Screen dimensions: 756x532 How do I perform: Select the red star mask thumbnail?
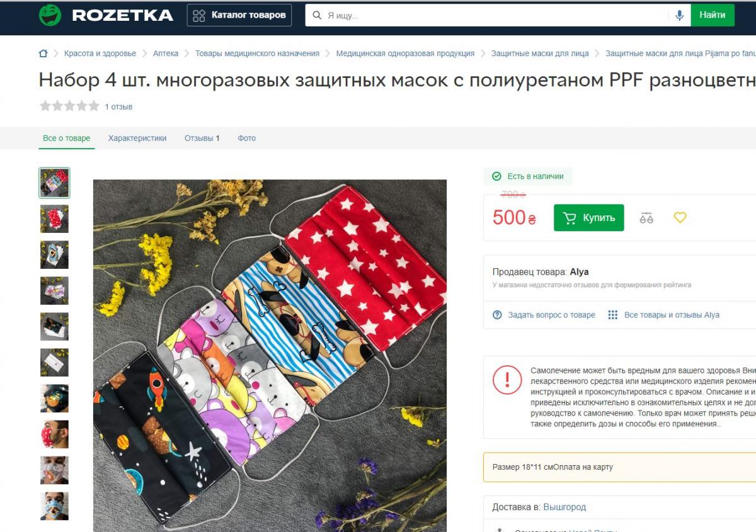pos(54,219)
